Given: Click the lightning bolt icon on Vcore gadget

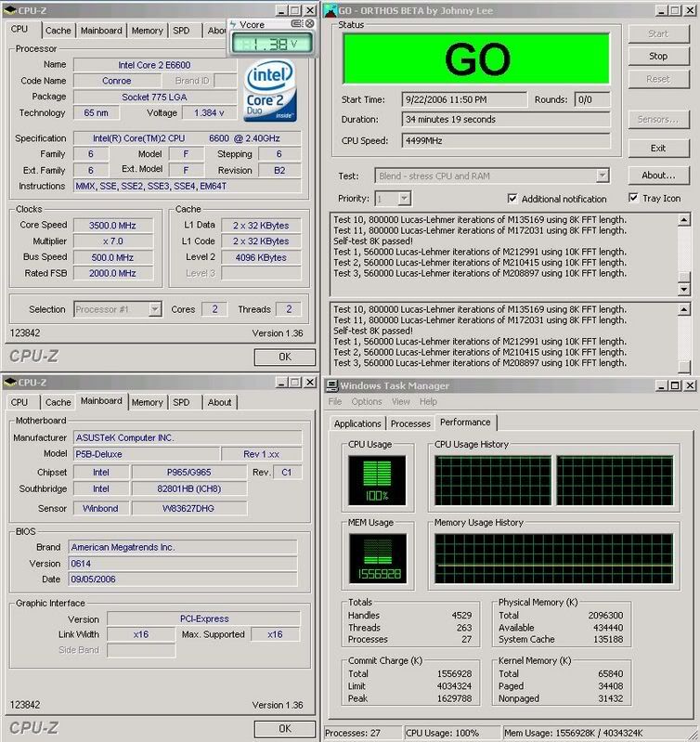Looking at the screenshot, I should pos(233,23).
